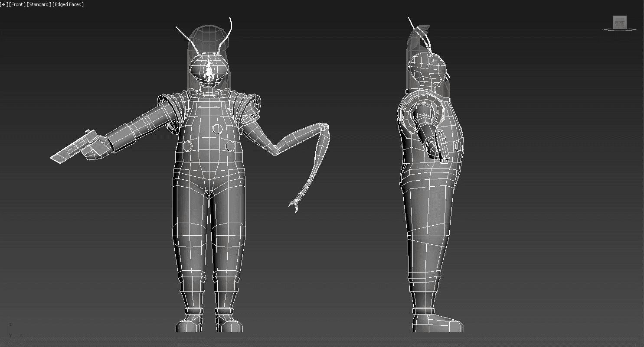Screen dimensions: 644x347
Task: Click the ViewCube compass ring
Action: tap(620, 29)
